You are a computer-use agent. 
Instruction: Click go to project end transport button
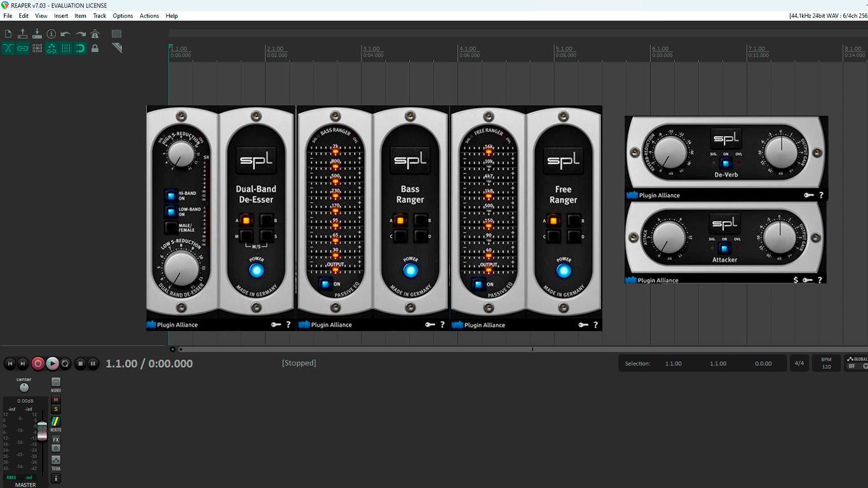click(x=23, y=363)
